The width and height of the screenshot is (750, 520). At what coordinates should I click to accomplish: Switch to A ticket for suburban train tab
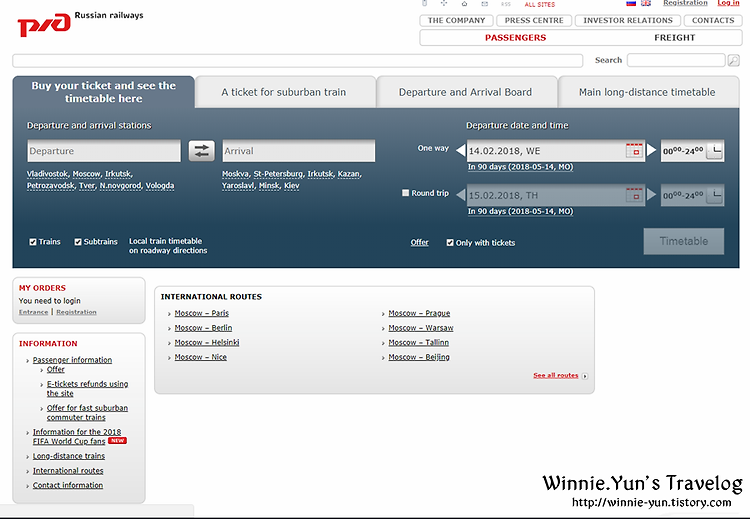[x=286, y=92]
